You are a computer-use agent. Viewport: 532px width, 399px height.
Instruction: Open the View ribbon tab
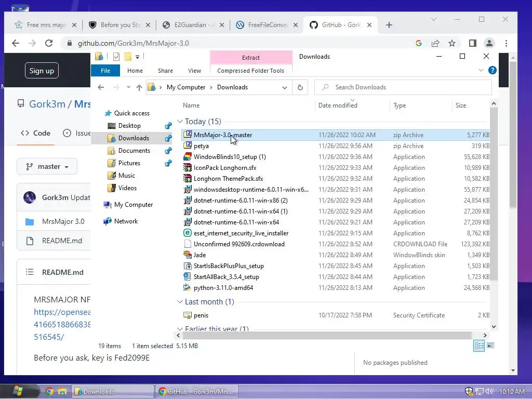tap(194, 71)
